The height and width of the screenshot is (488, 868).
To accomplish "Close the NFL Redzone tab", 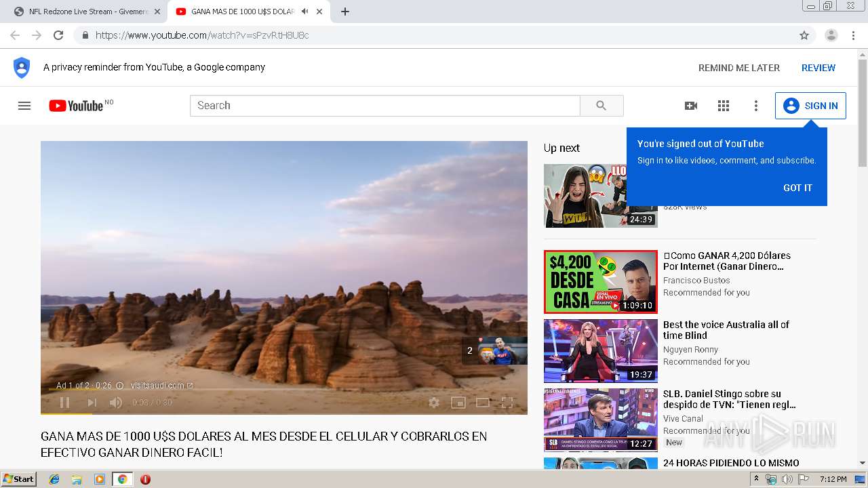I will coord(157,12).
